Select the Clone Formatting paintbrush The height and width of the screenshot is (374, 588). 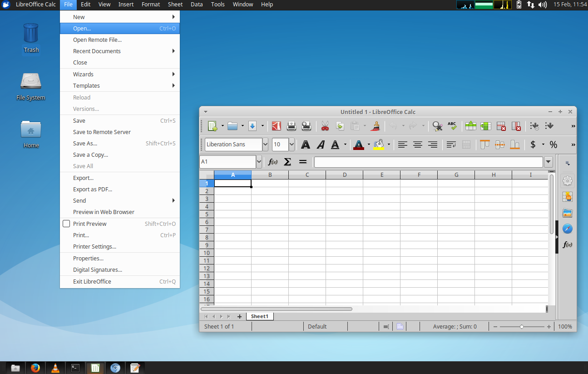(x=375, y=126)
